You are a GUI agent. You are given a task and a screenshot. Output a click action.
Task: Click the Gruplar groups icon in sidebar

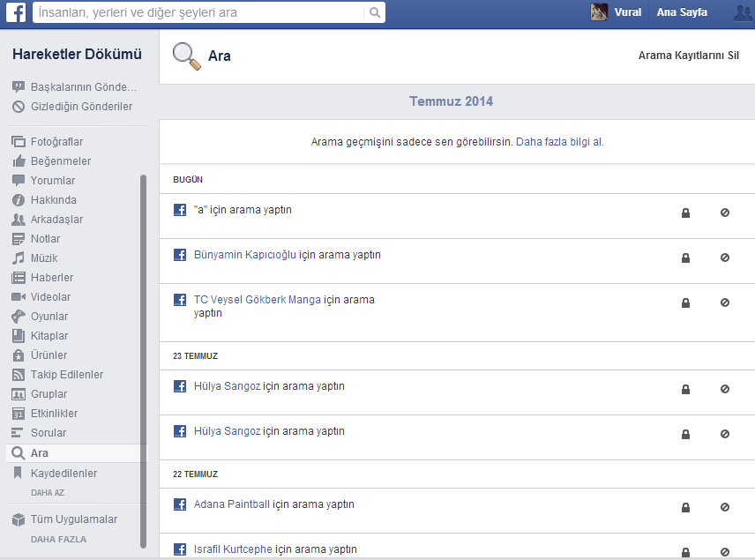coord(19,394)
